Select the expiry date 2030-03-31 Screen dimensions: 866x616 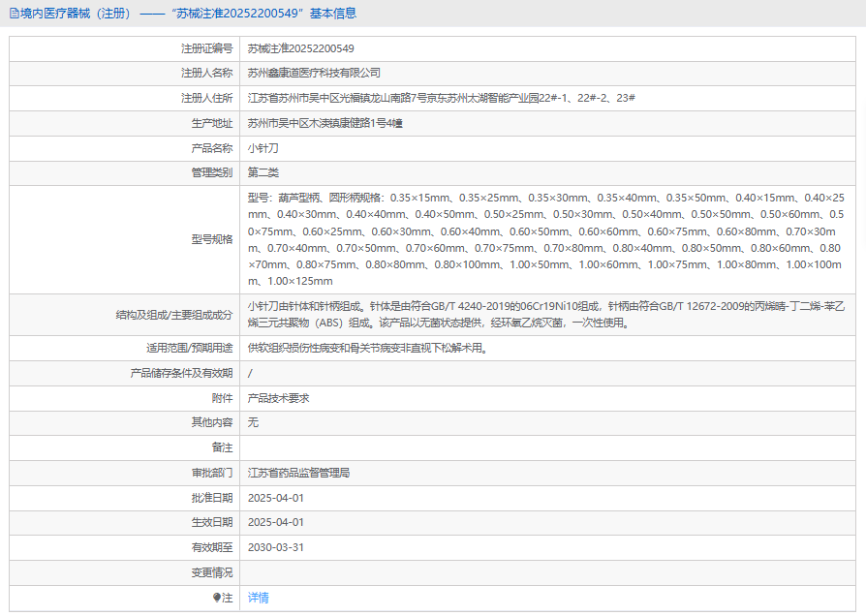point(276,547)
